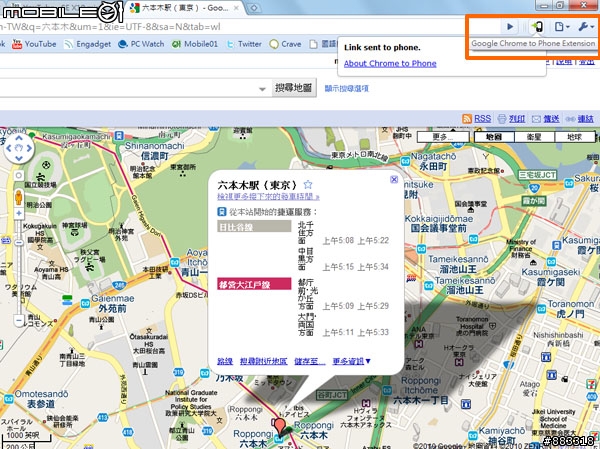
Task: Open the About Chrome to Phone link
Action: [x=390, y=64]
